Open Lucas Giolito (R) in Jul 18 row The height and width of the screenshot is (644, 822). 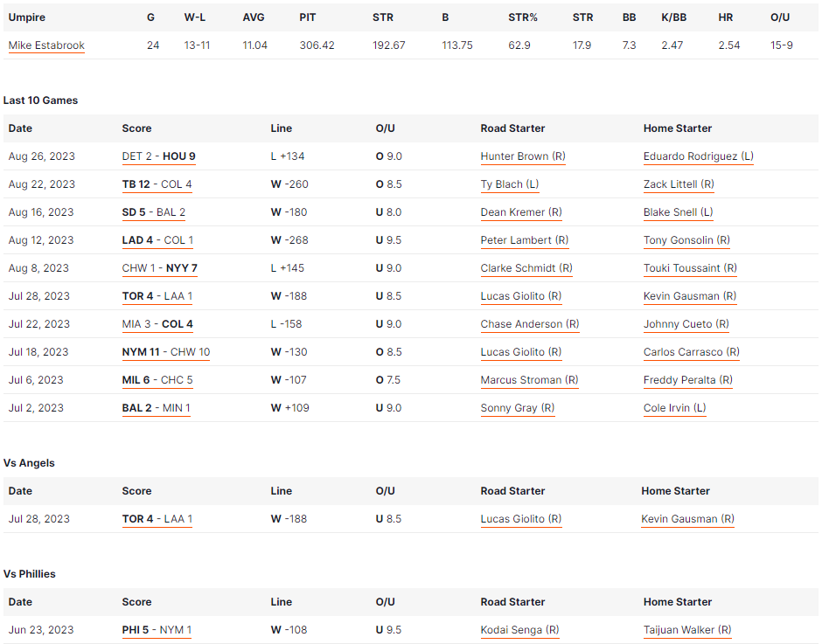(x=521, y=352)
